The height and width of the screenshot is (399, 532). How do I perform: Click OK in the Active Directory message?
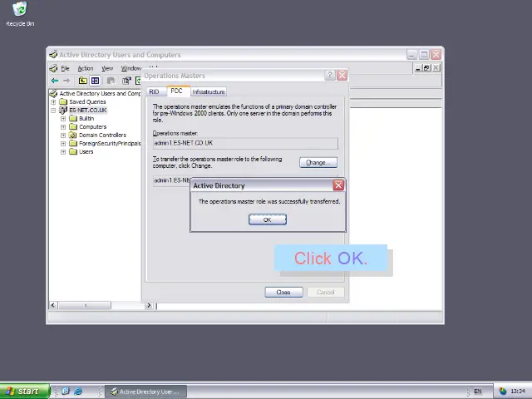(268, 219)
